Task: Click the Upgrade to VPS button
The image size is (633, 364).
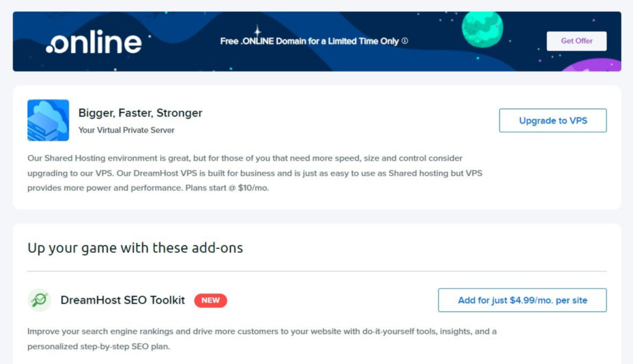Action: click(553, 121)
